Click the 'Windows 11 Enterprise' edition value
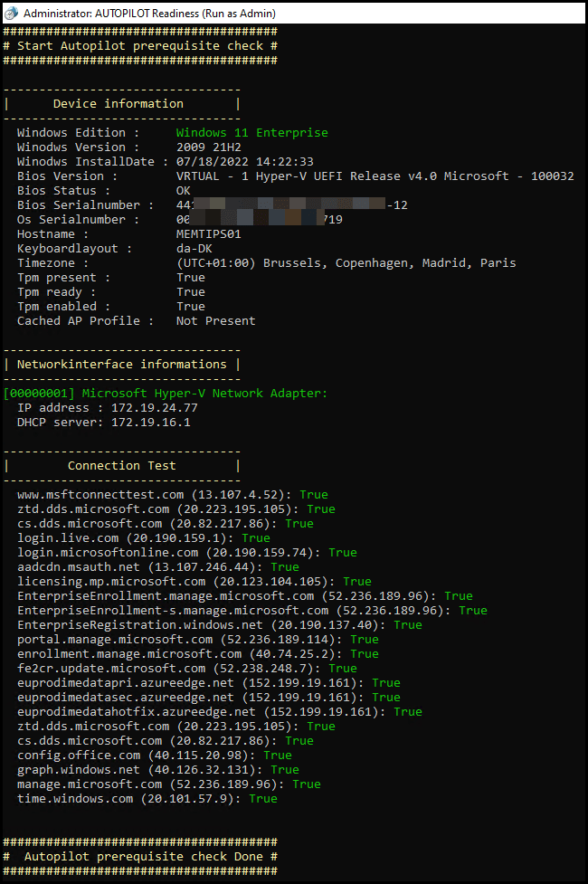Screen dimensions: 588x884 [251, 132]
